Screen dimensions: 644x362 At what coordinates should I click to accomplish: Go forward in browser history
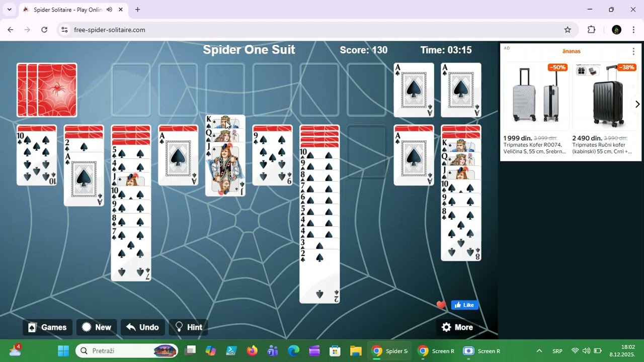[27, 30]
